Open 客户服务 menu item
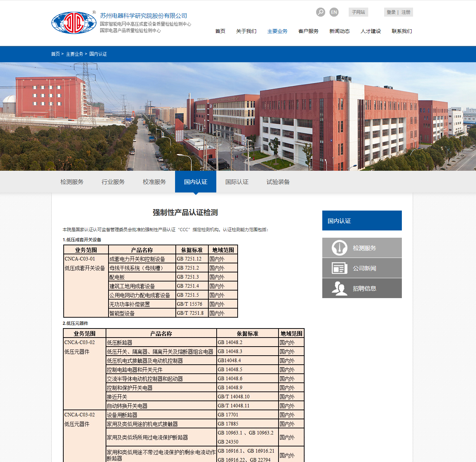The image size is (476, 462). [309, 31]
